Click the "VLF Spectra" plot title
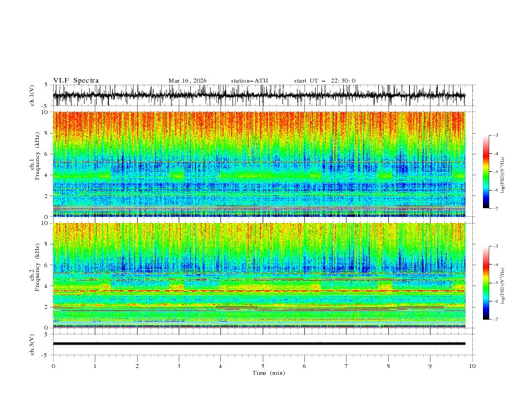This screenshot has width=532, height=411. (76, 81)
